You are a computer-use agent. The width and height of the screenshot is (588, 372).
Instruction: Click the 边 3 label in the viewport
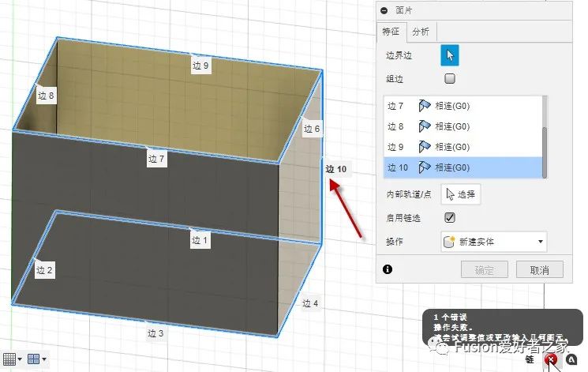coord(155,333)
